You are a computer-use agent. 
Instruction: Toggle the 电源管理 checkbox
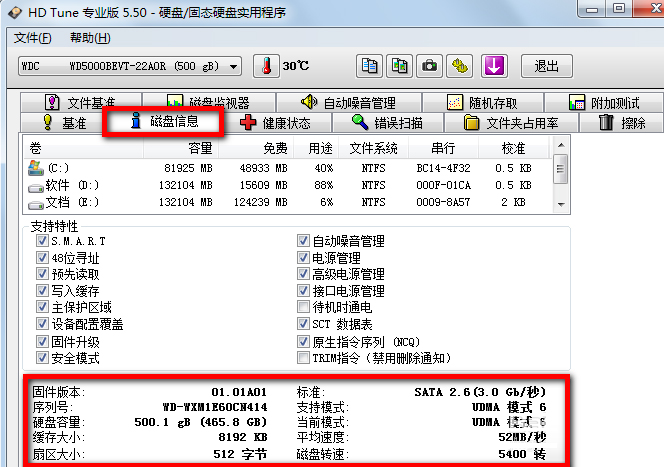[x=303, y=257]
